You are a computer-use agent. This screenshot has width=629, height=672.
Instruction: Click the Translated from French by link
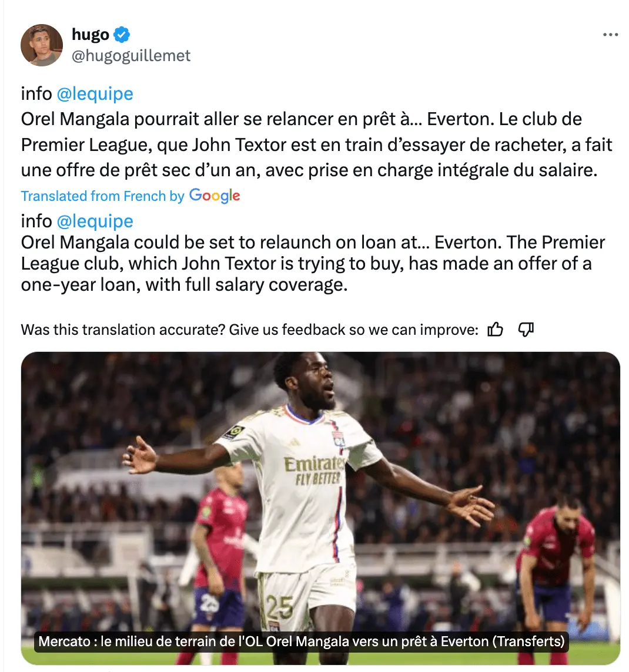(x=102, y=196)
